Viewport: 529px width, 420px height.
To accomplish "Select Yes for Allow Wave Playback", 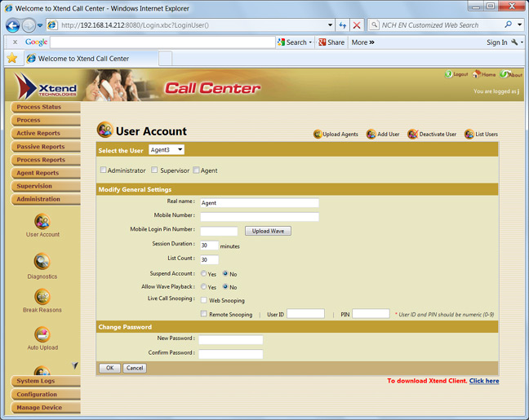I will 203,286.
